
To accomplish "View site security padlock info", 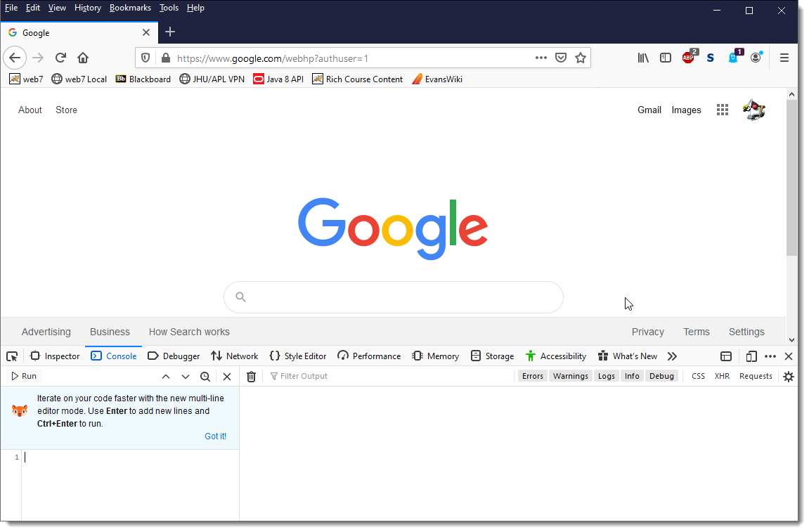I will pos(166,58).
